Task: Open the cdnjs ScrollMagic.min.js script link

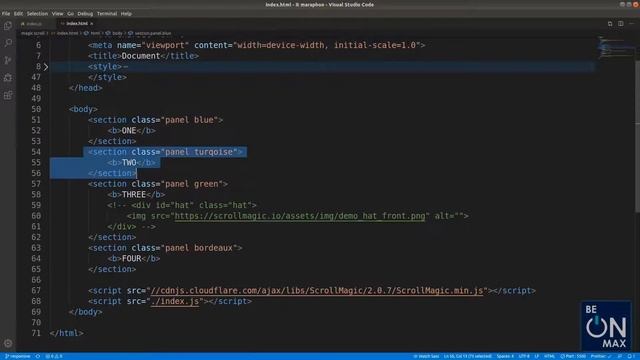Action: (317, 291)
